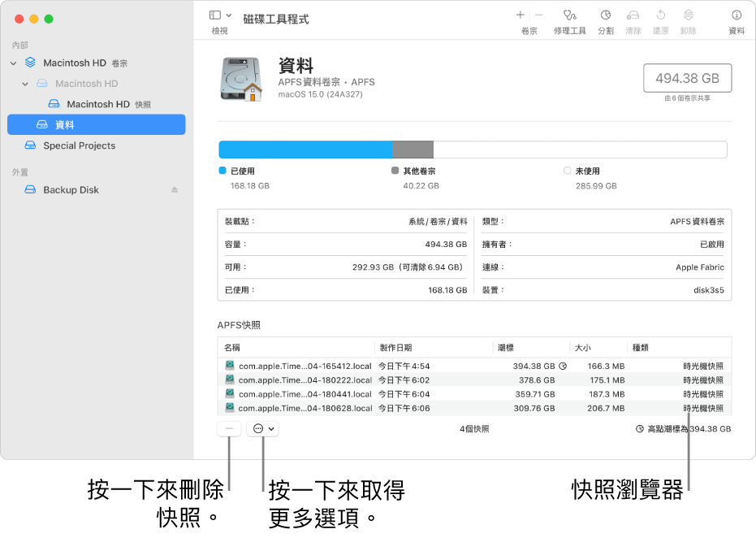
Task: Click the grey other-volumes segment of bar
Action: (x=413, y=150)
